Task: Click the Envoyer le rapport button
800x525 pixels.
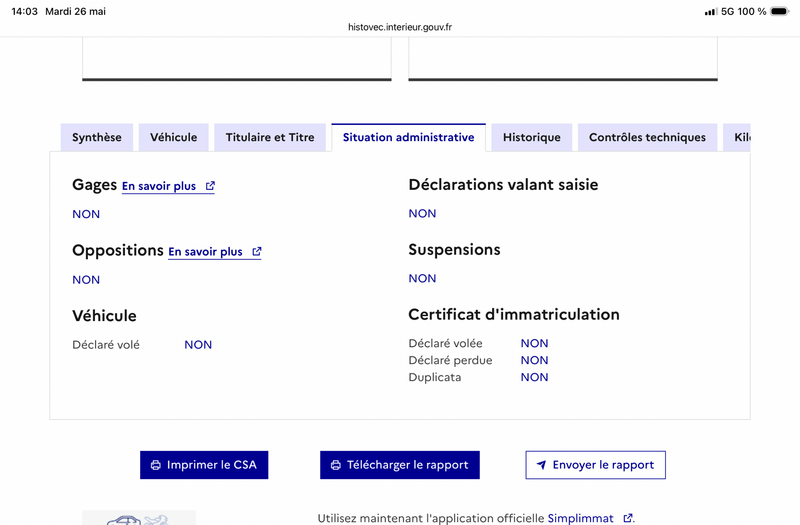Action: click(x=595, y=465)
